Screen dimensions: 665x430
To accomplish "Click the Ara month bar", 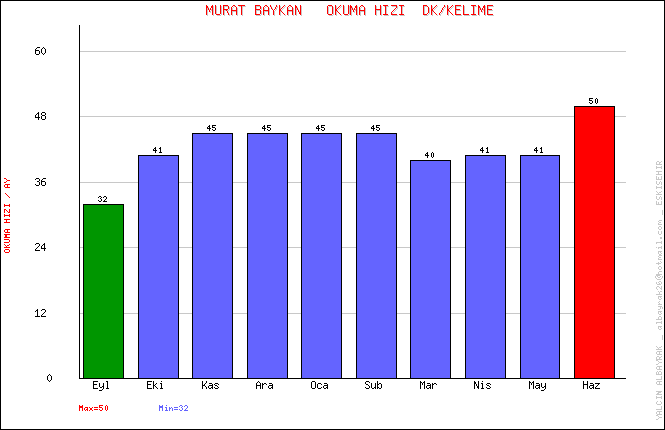I will pyautogui.click(x=267, y=255).
